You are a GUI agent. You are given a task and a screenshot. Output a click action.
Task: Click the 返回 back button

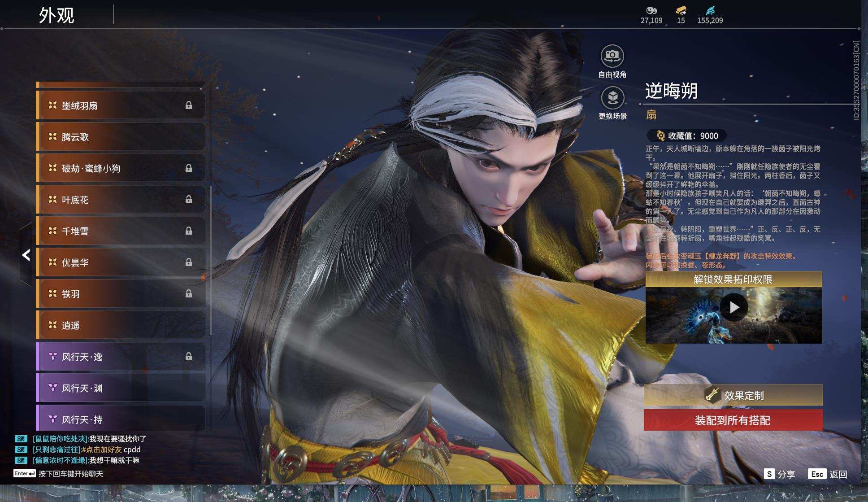coord(828,474)
